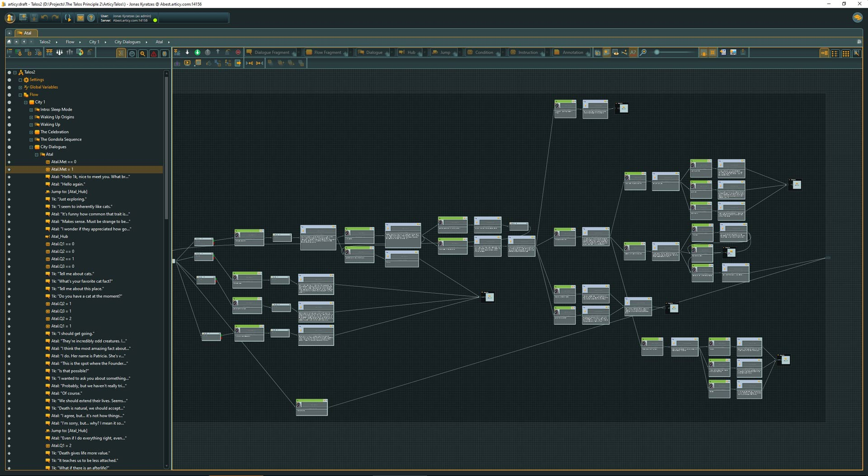Open a new tab with plus

point(9,33)
